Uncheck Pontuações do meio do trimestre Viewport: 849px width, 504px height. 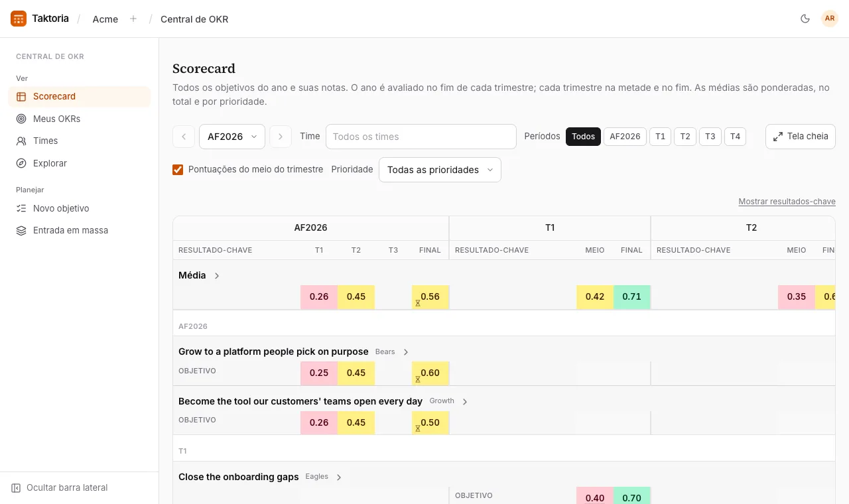point(178,170)
